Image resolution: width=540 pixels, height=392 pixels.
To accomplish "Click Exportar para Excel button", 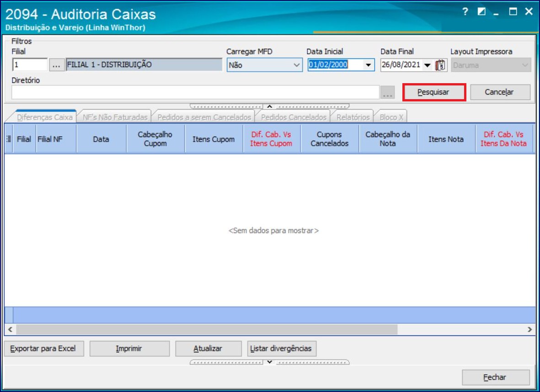I will 44,349.
